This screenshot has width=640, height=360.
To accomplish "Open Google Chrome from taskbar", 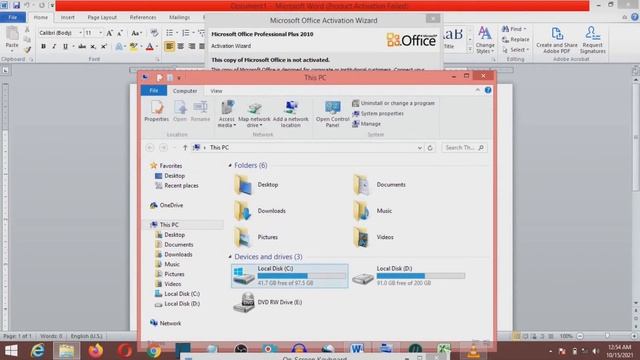I will (x=154, y=351).
